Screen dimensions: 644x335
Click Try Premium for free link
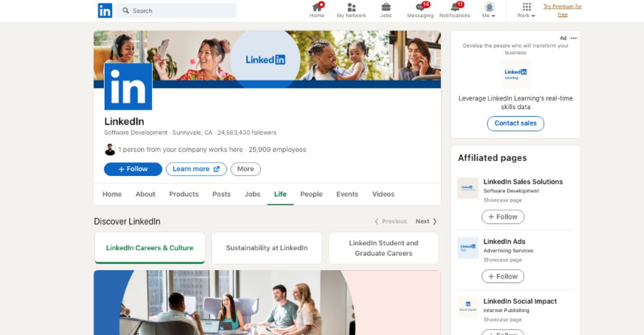click(x=562, y=10)
